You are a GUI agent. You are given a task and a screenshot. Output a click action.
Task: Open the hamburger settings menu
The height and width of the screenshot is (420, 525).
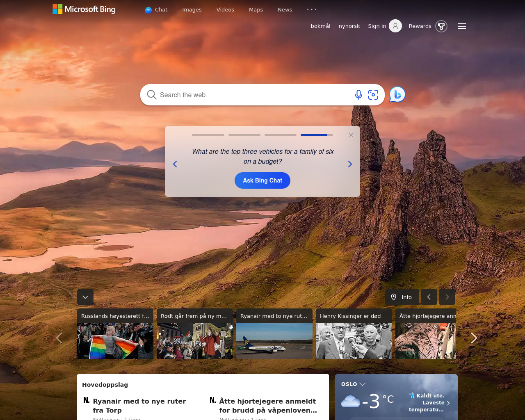point(462,26)
